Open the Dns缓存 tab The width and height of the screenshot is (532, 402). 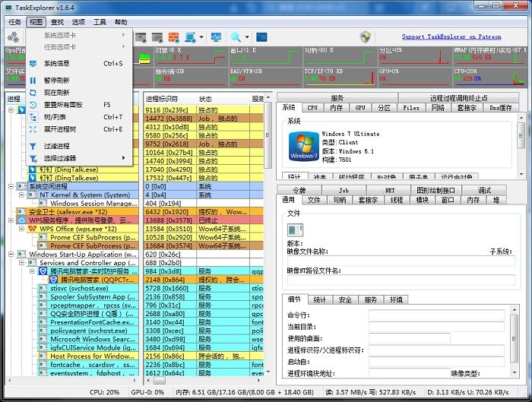[x=501, y=108]
